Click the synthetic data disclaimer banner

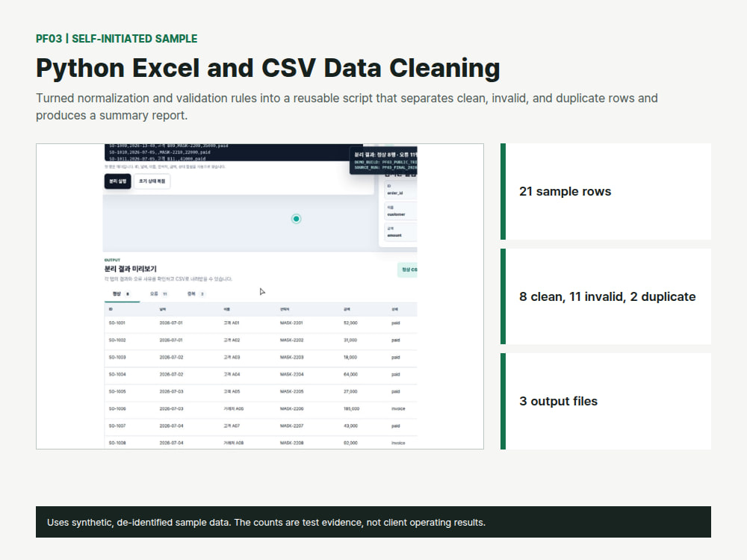pos(373,523)
